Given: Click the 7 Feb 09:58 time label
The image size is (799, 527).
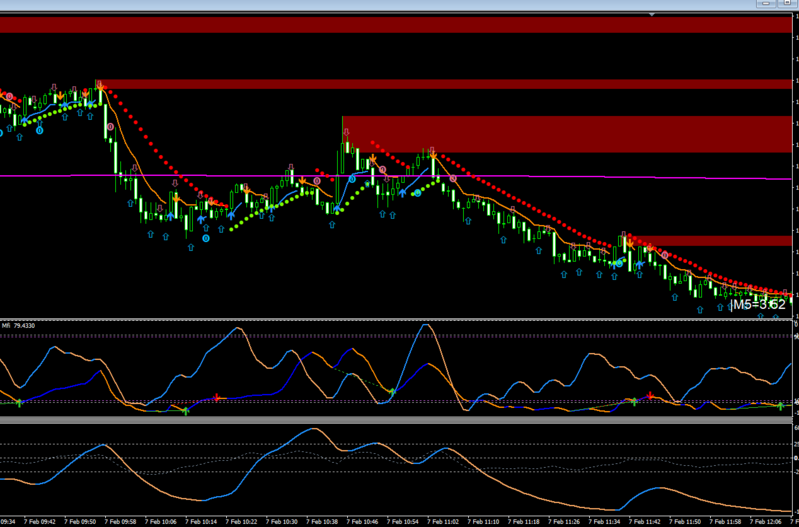Looking at the screenshot, I should pos(121,522).
